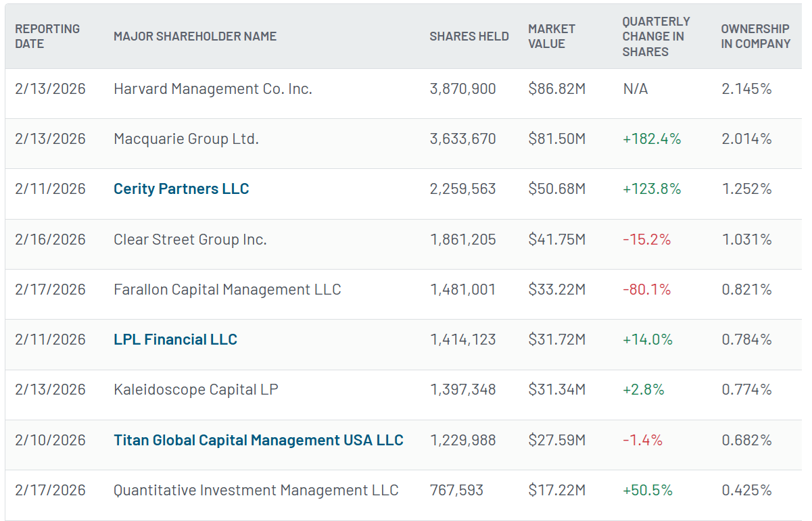Image resolution: width=812 pixels, height=521 pixels.
Task: Select Kaleidoscope Capital LP name
Action: pyautogui.click(x=195, y=389)
